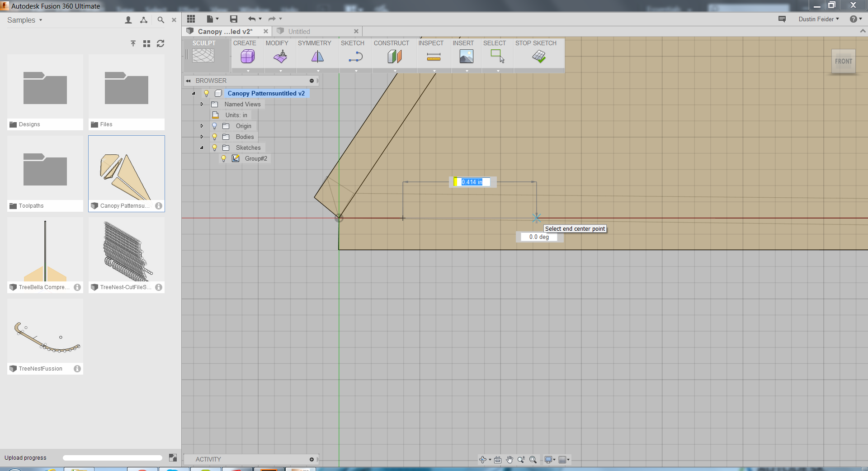Select the Symmetry mirror icon
The height and width of the screenshot is (471, 868).
tap(318, 57)
